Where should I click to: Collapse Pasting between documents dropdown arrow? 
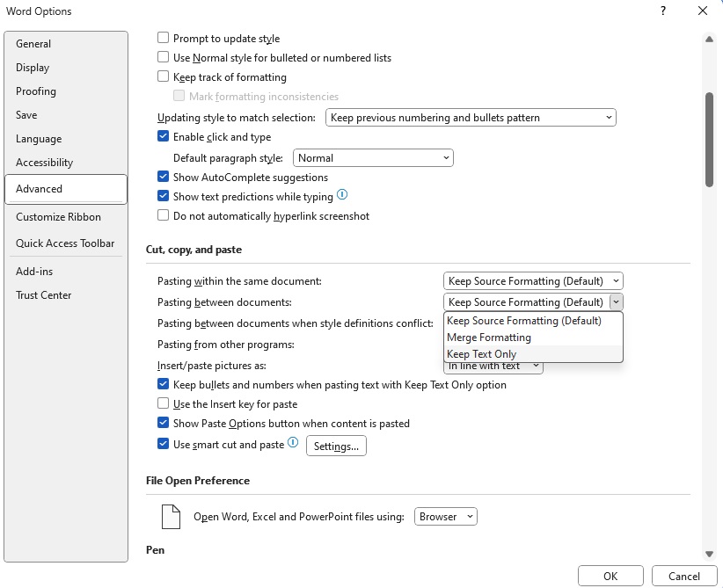pos(616,302)
